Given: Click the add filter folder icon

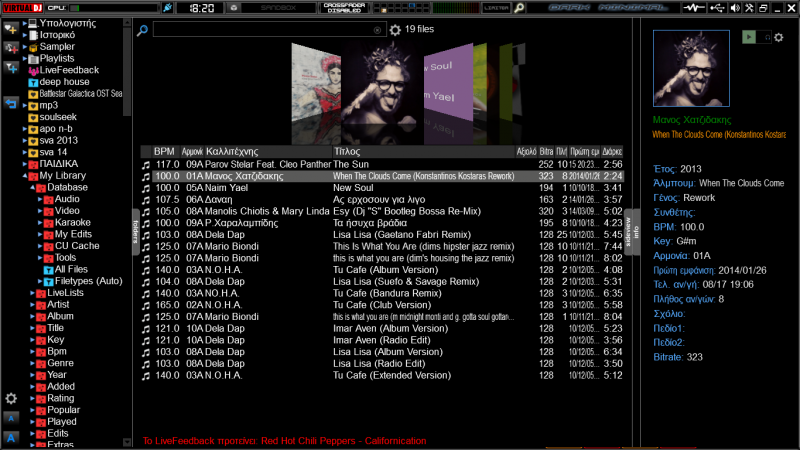Looking at the screenshot, I should (x=11, y=68).
